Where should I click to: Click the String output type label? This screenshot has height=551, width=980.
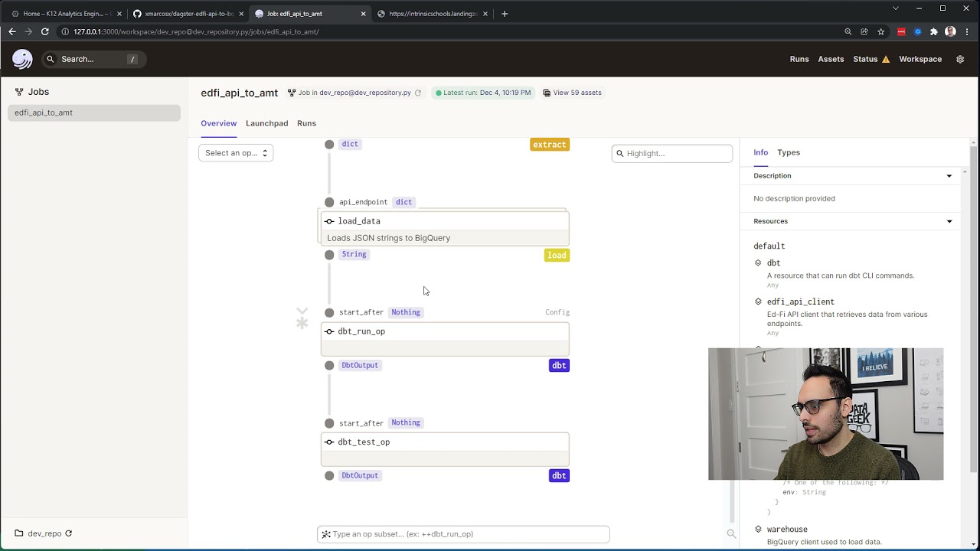(354, 254)
